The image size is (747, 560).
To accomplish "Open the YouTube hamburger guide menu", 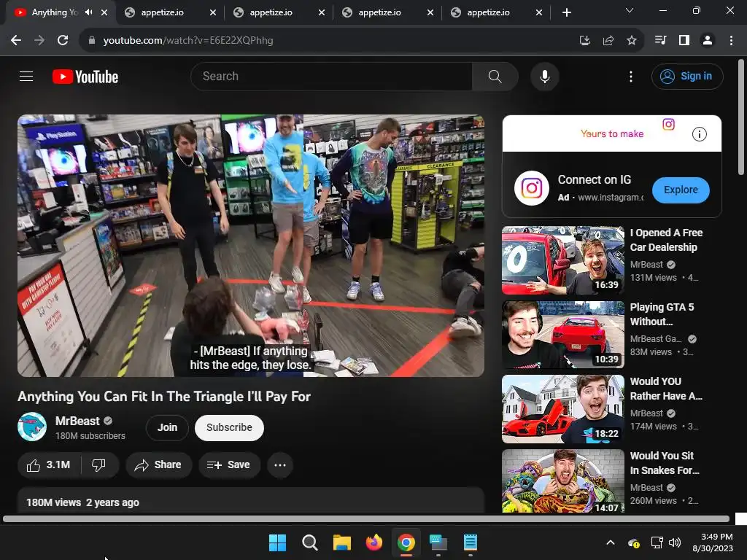I will point(26,76).
